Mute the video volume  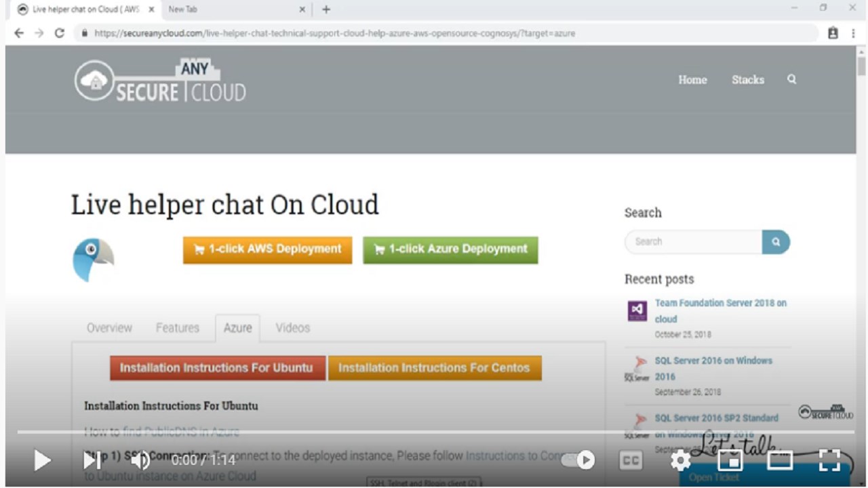tap(140, 461)
